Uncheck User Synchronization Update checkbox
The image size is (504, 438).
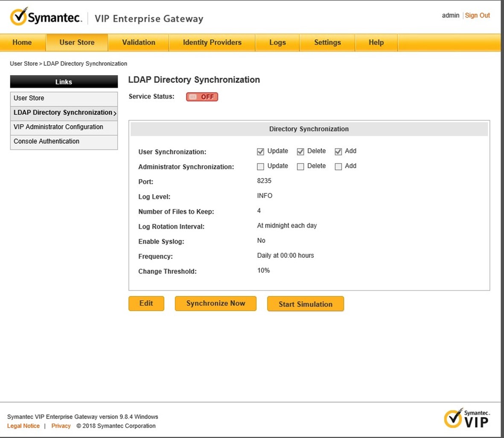pos(260,152)
